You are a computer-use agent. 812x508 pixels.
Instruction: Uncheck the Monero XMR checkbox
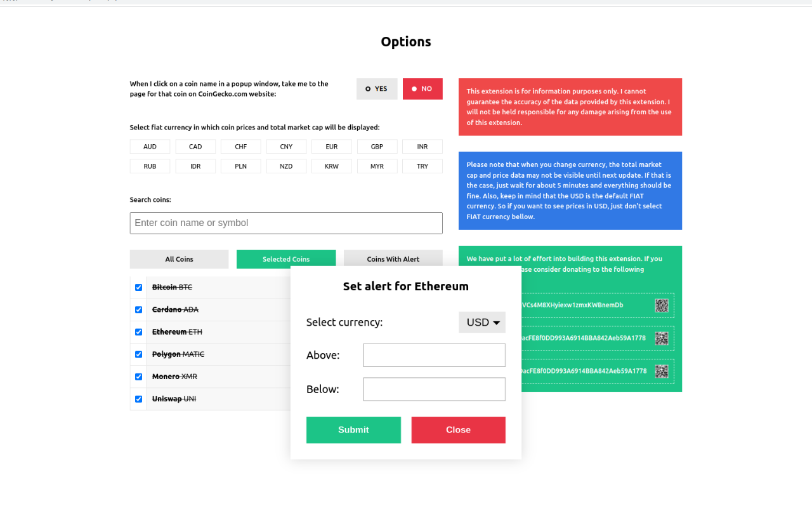pos(138,377)
